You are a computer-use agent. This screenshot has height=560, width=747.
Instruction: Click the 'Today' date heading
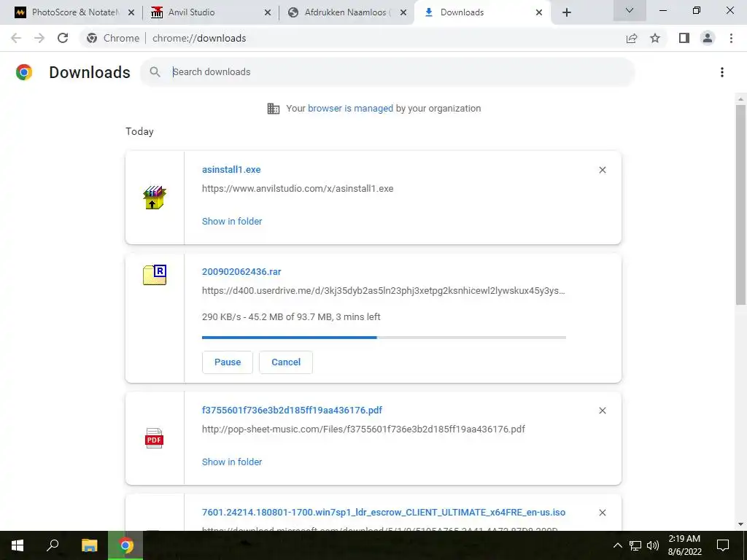pyautogui.click(x=139, y=131)
